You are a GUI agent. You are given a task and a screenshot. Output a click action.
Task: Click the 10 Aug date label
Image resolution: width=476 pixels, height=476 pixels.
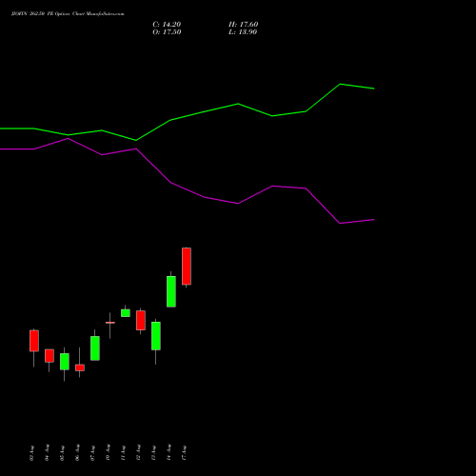(x=108, y=453)
